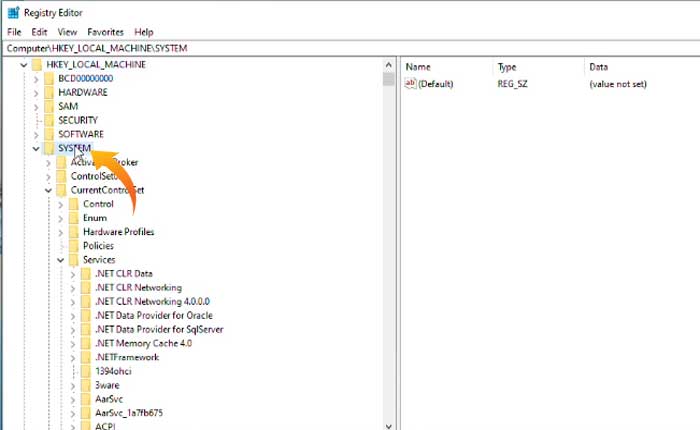Expand the SAM key

point(36,107)
